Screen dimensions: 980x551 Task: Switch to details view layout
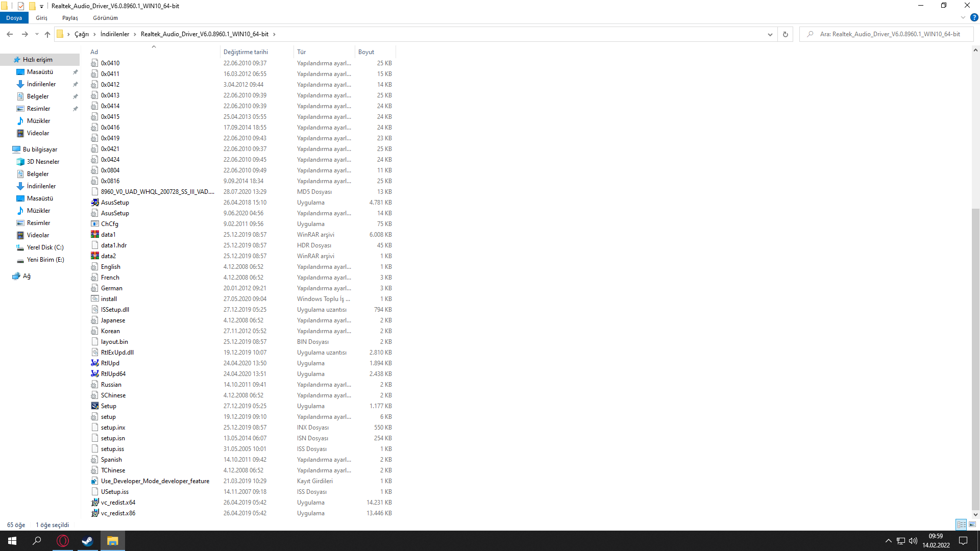[961, 524]
